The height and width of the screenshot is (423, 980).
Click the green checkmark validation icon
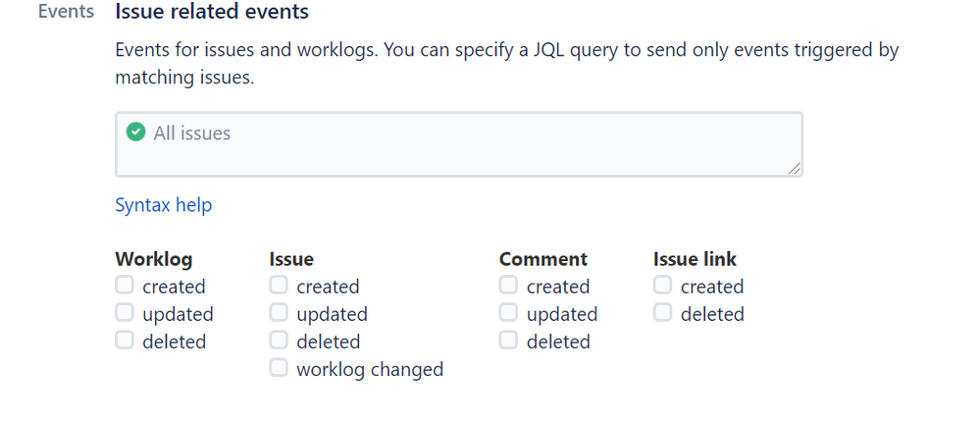(135, 132)
